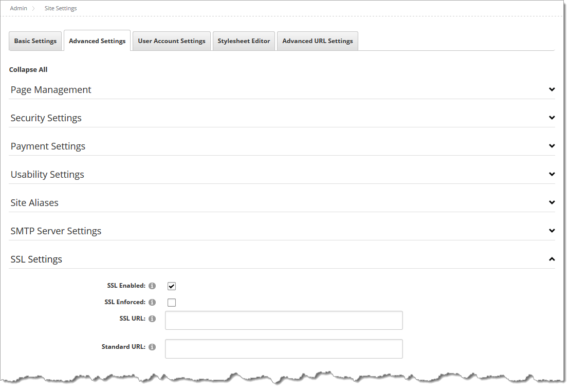Enable the SSL Enforced checkbox

(x=172, y=302)
